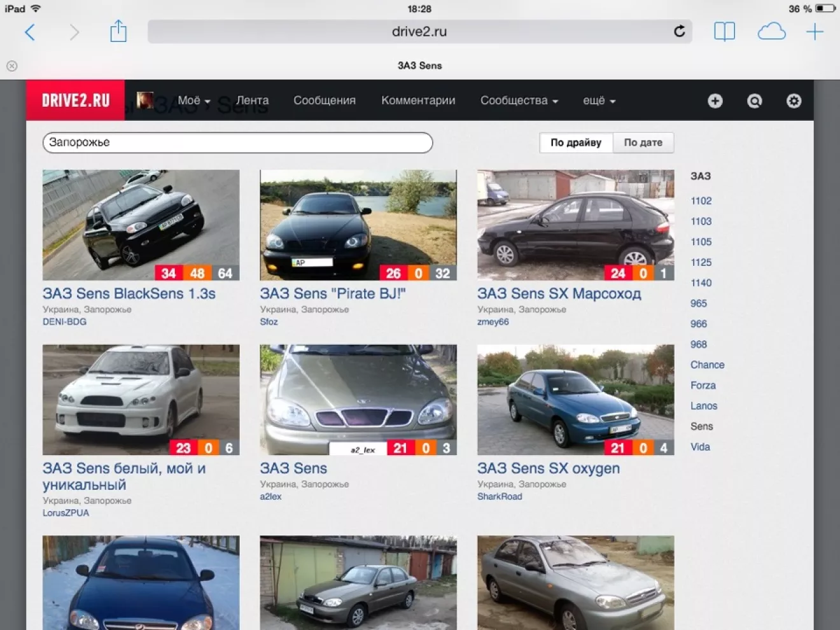Screen dimensions: 840x630
Task: Open the settings gear icon in navbar
Action: (794, 101)
